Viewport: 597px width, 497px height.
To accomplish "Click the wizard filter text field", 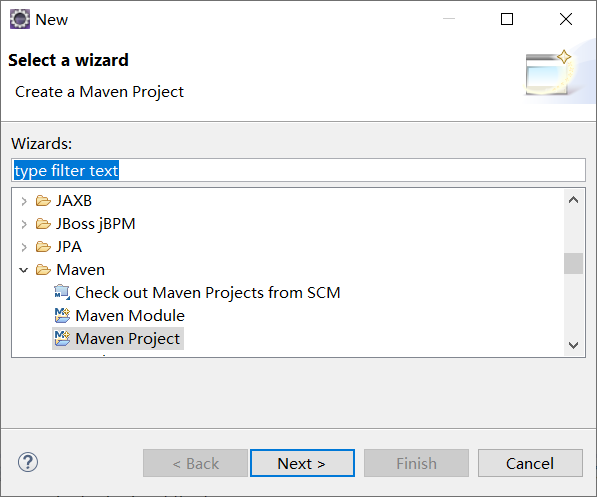I will [x=298, y=170].
